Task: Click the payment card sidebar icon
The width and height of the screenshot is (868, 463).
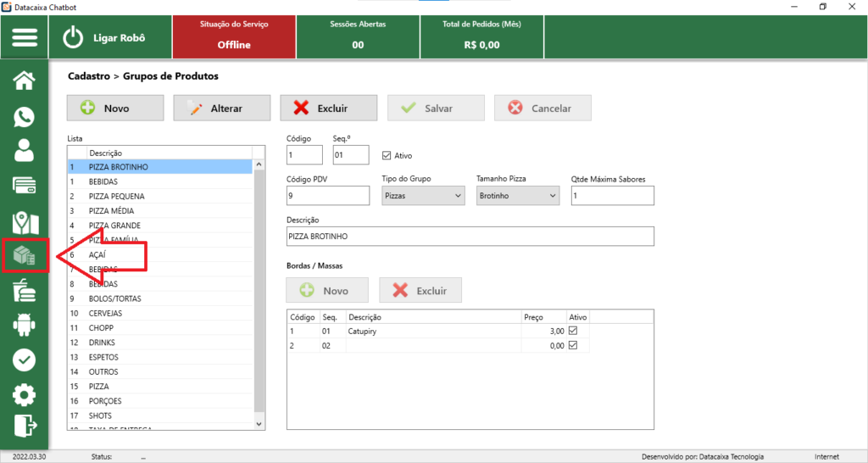Action: tap(25, 186)
